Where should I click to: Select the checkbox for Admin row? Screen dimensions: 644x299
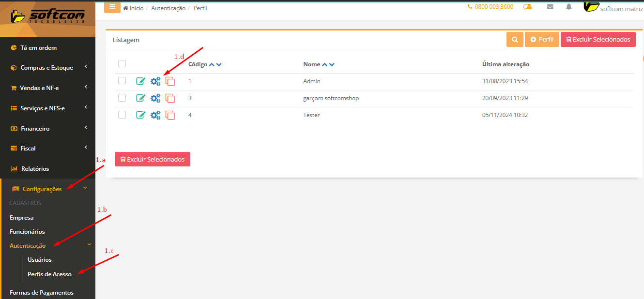point(122,81)
